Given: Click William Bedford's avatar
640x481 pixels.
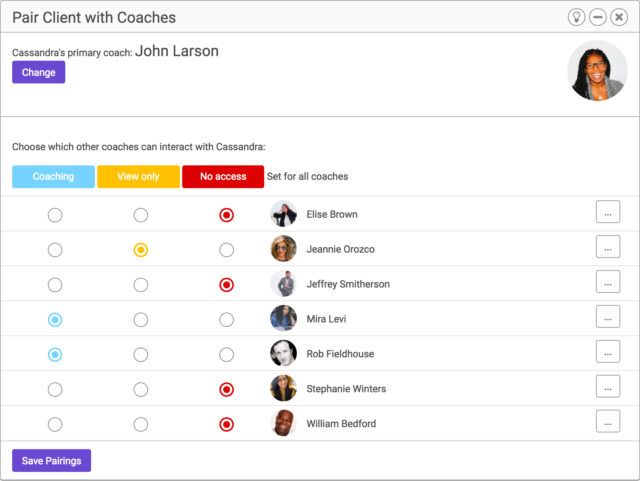Looking at the screenshot, I should tap(284, 424).
